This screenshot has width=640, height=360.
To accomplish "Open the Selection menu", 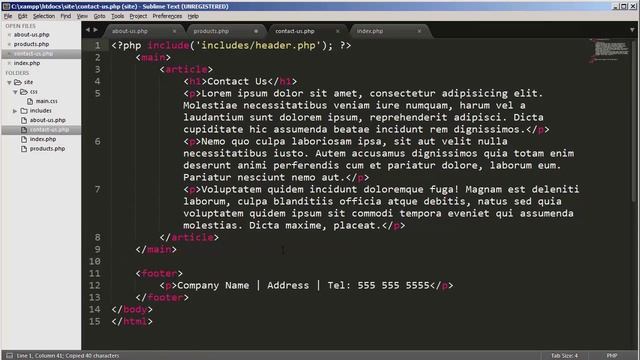I will (44, 16).
